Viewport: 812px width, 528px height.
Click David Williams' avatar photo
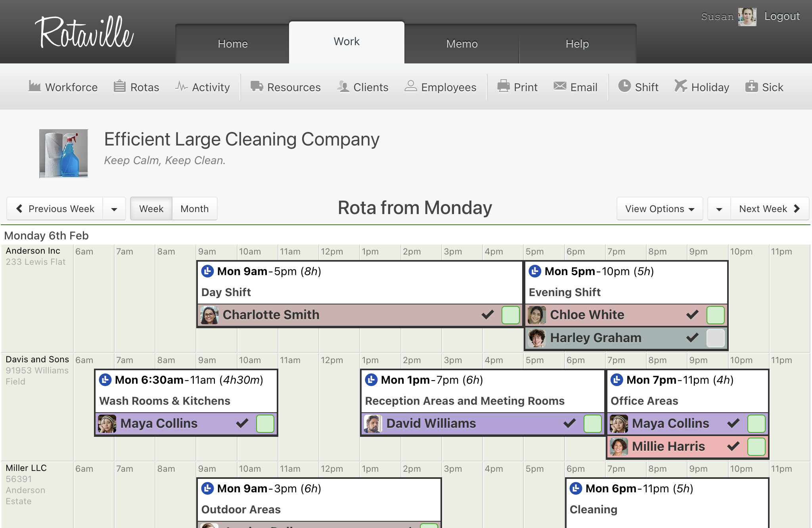[373, 424]
